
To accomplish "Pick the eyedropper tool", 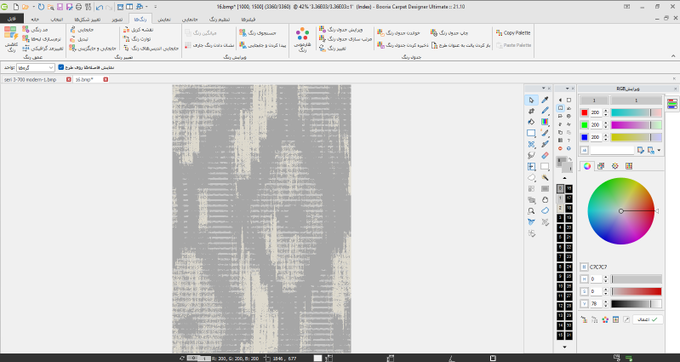I will click(x=545, y=100).
